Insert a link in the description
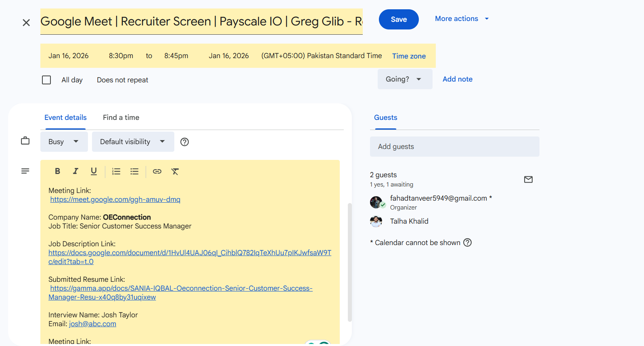 [x=157, y=171]
